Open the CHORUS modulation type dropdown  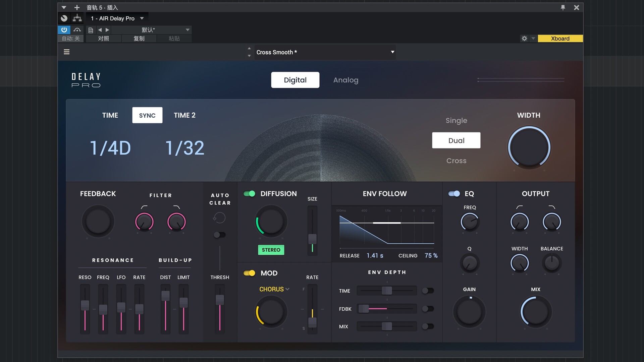(274, 289)
